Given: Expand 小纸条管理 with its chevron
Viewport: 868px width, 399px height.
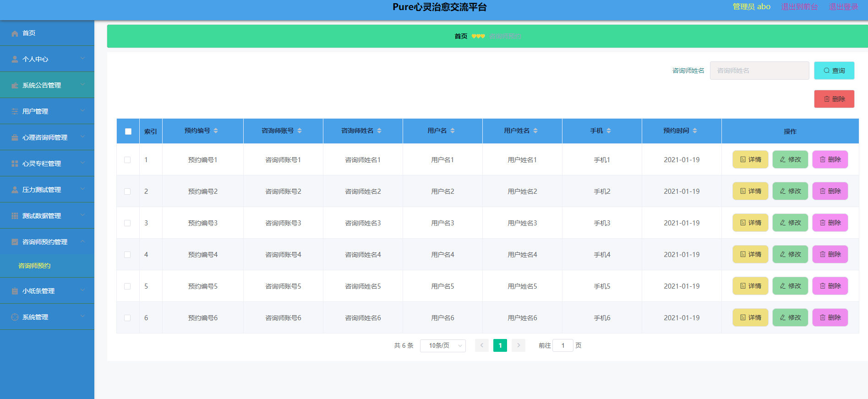Looking at the screenshot, I should (x=82, y=290).
